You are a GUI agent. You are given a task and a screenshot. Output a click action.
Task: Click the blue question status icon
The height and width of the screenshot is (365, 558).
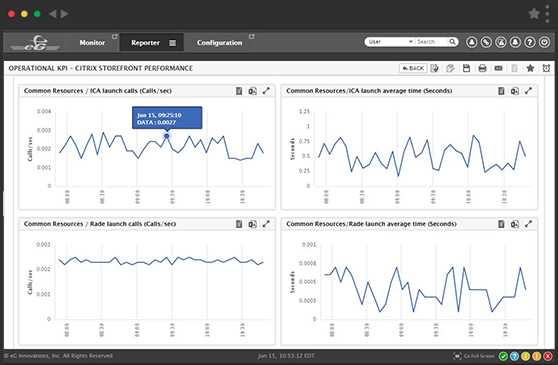514,356
